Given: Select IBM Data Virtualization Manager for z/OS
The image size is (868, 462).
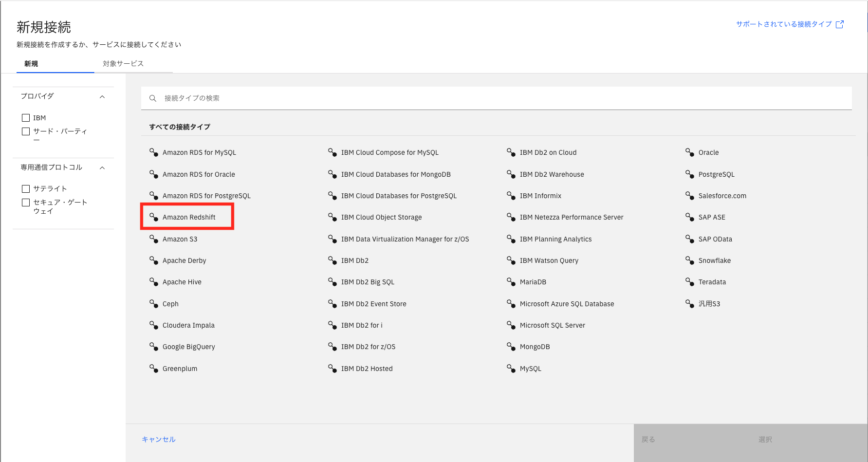Looking at the screenshot, I should pos(405,239).
